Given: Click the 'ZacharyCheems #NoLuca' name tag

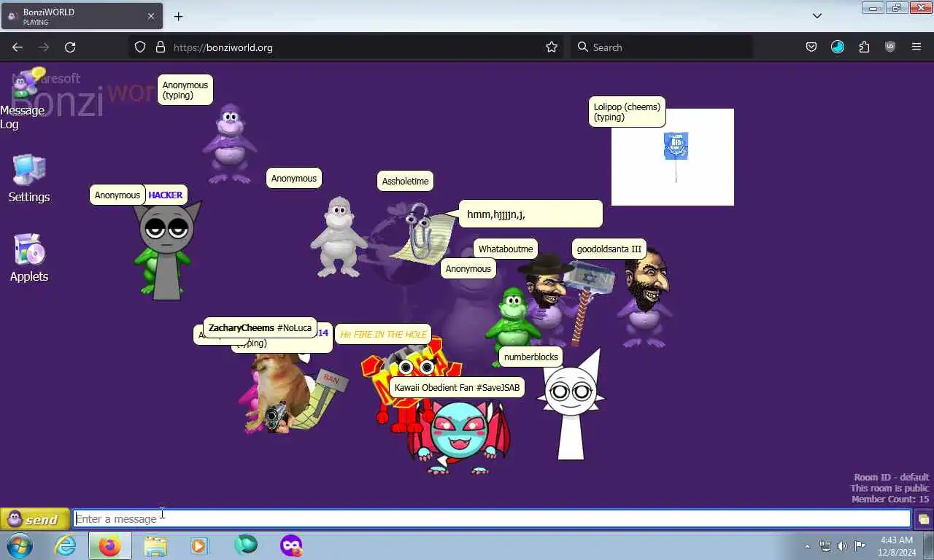Looking at the screenshot, I should tap(260, 328).
